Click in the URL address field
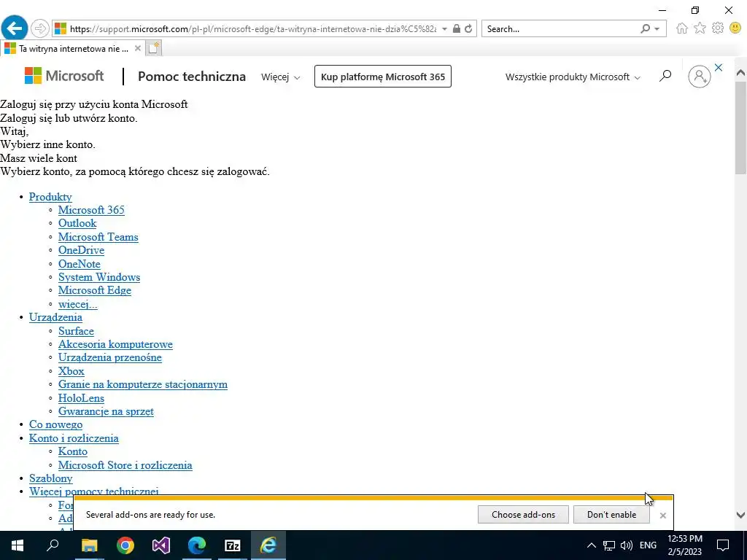 252,28
